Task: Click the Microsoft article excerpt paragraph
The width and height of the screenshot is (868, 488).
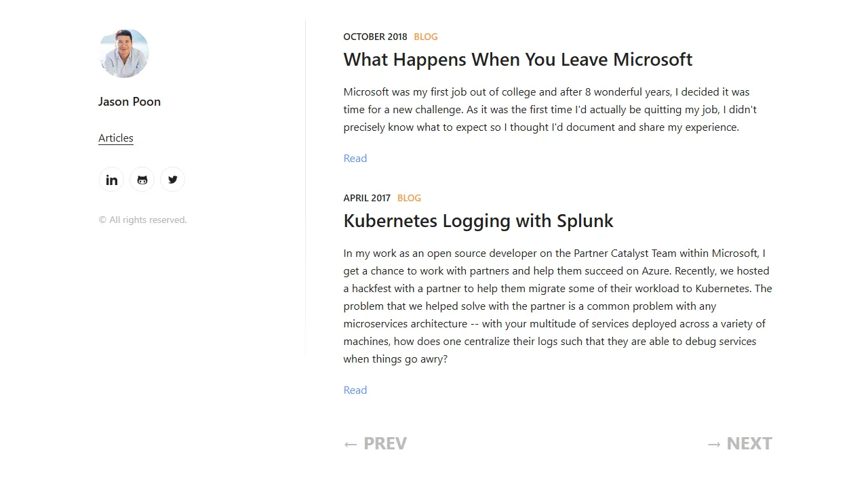Action: coord(549,110)
